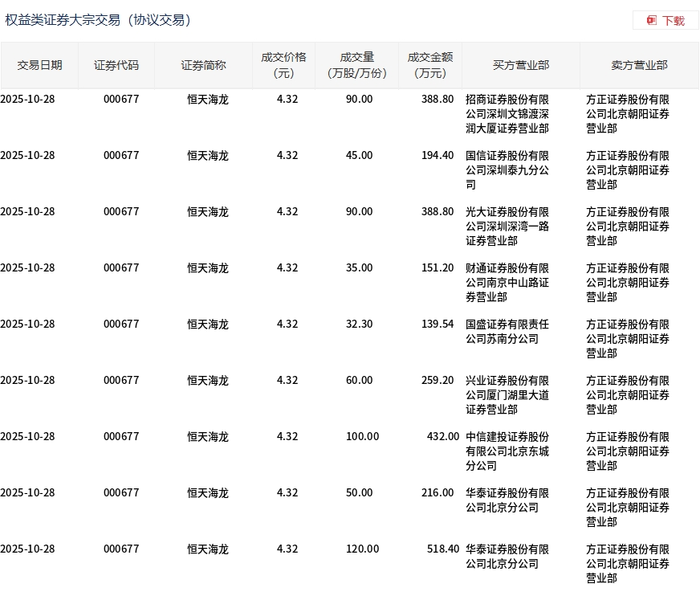
Task: Click 恒天海龙 in the 中信建投 row
Action: 208,436
